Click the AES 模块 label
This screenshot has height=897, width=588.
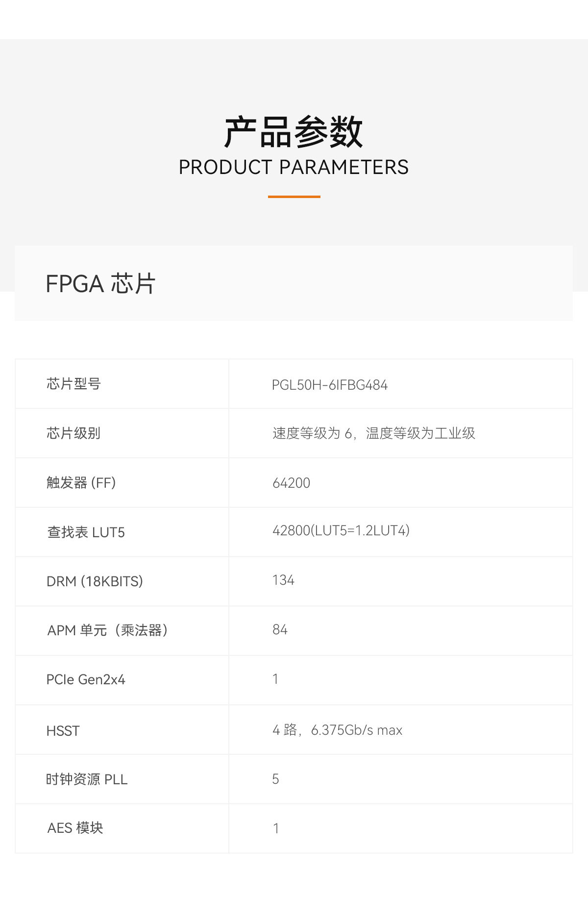point(75,828)
